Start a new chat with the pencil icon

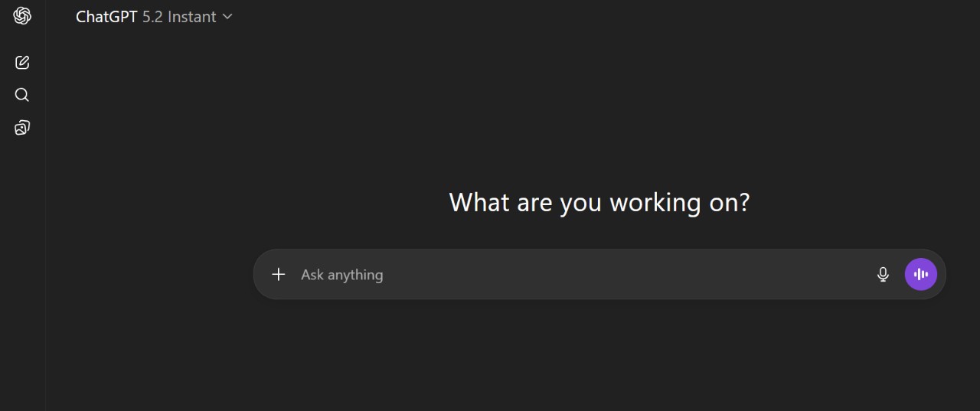coord(22,63)
